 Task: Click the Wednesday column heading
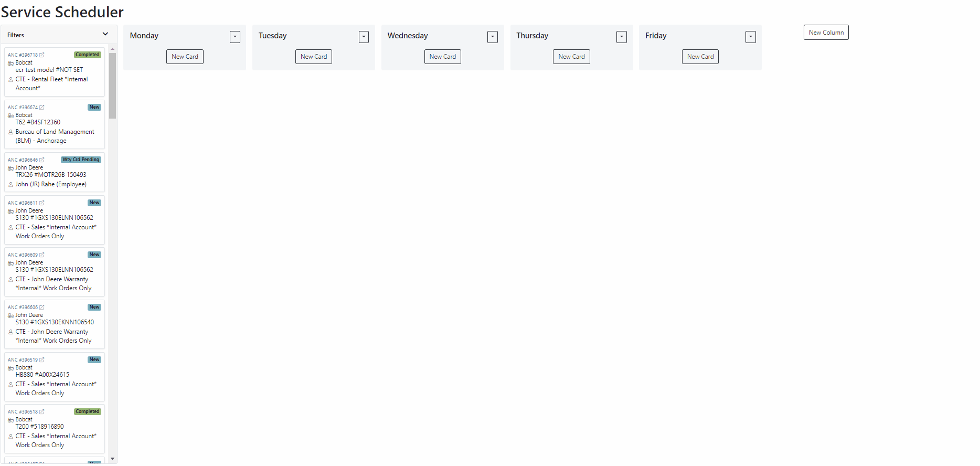pyautogui.click(x=408, y=36)
